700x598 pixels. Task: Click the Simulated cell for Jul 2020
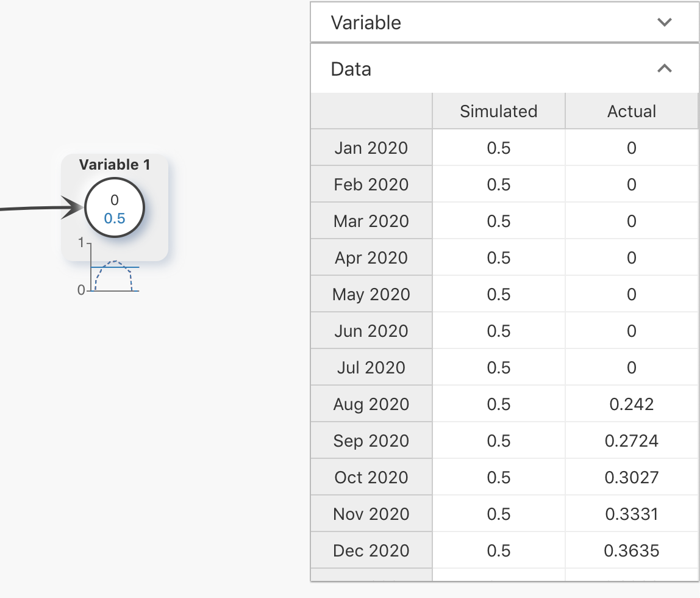tap(499, 367)
